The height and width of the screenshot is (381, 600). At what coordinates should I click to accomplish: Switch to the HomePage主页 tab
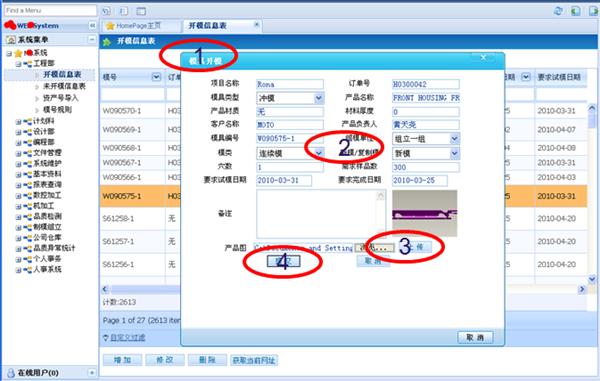pos(139,26)
